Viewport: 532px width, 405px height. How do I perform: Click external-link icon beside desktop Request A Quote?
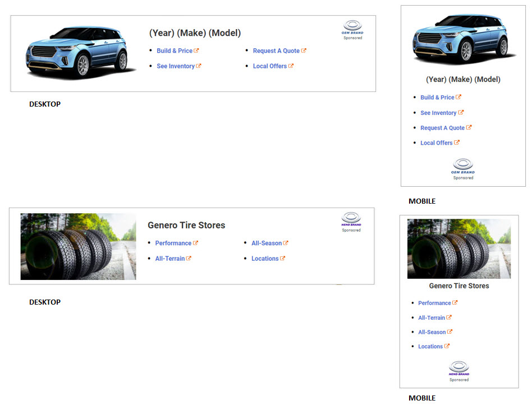[x=304, y=50]
